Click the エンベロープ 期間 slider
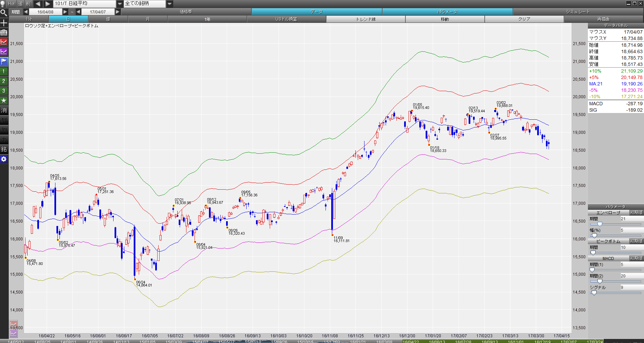Viewport: 644px width, 343px height. pyautogui.click(x=615, y=224)
